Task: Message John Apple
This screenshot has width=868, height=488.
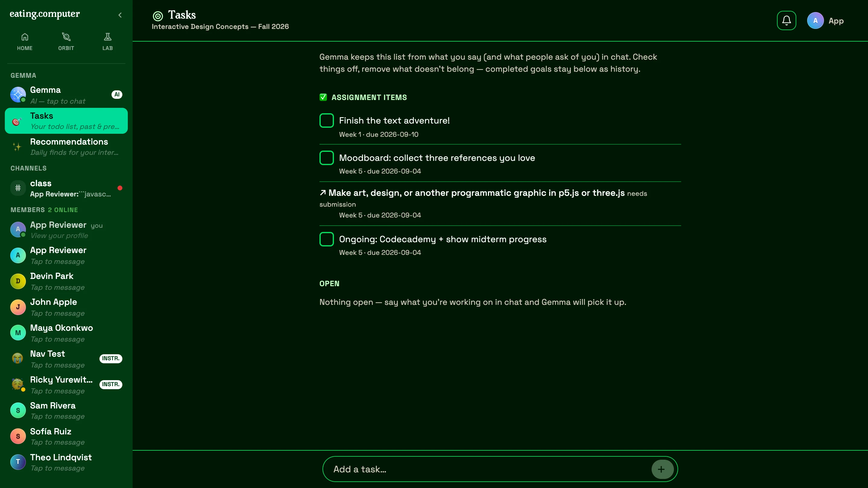Action: (x=66, y=307)
